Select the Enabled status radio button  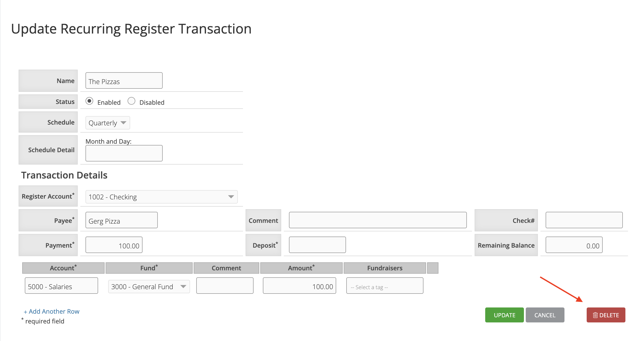click(89, 101)
